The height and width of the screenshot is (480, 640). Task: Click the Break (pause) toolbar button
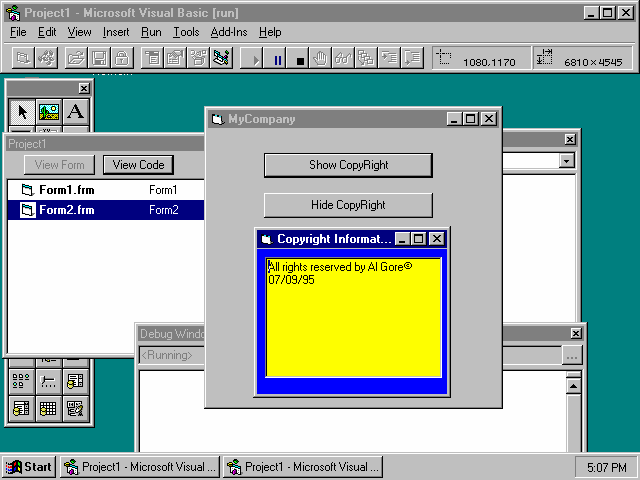coord(278,59)
